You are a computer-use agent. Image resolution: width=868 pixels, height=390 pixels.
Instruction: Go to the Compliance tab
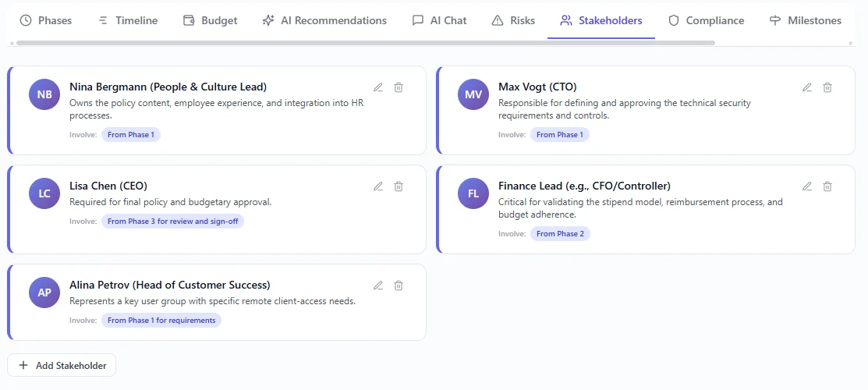[x=707, y=20]
